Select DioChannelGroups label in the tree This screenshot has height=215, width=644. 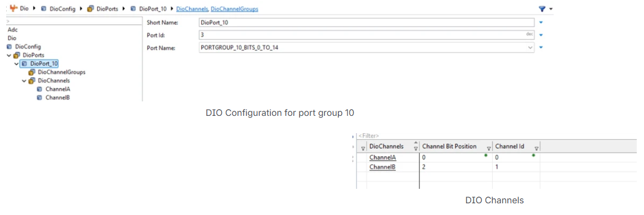[61, 72]
